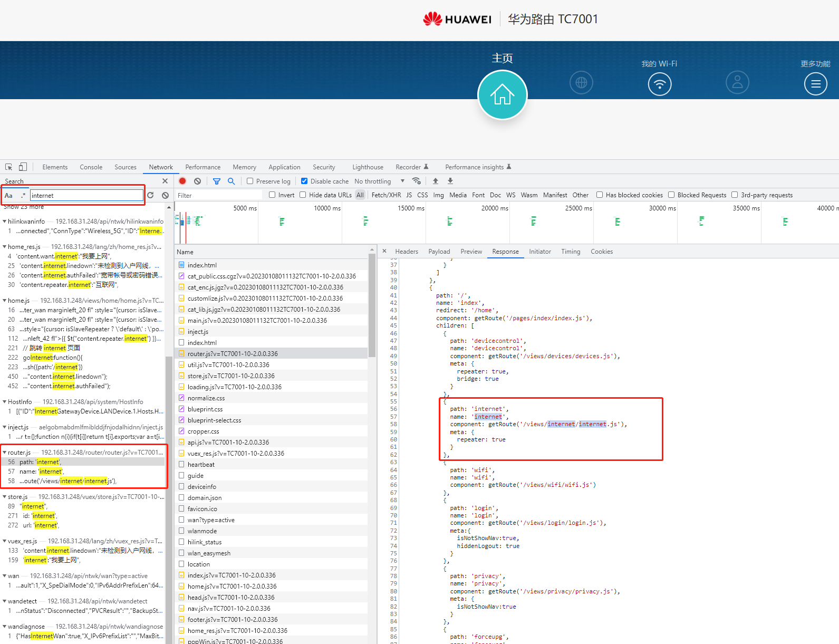Click the user profile circle icon

pyautogui.click(x=737, y=82)
